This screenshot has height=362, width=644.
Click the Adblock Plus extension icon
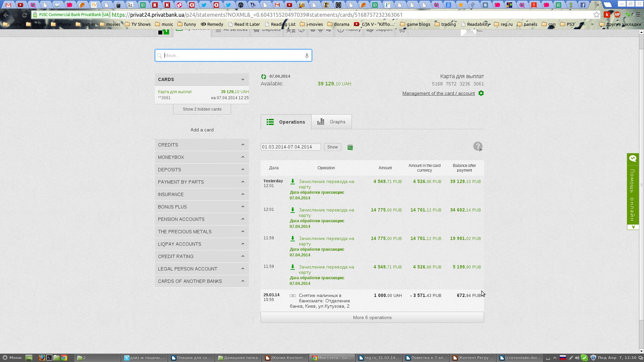(x=617, y=15)
